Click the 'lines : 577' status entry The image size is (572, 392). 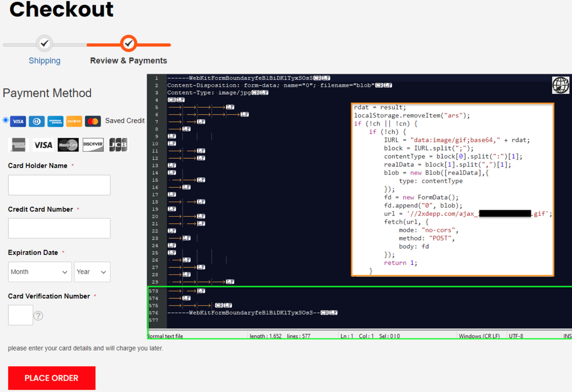(299, 336)
